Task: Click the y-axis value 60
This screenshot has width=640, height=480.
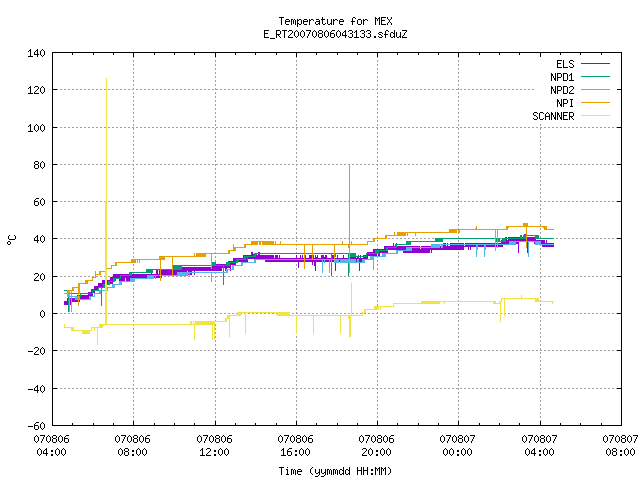Action: tap(39, 202)
